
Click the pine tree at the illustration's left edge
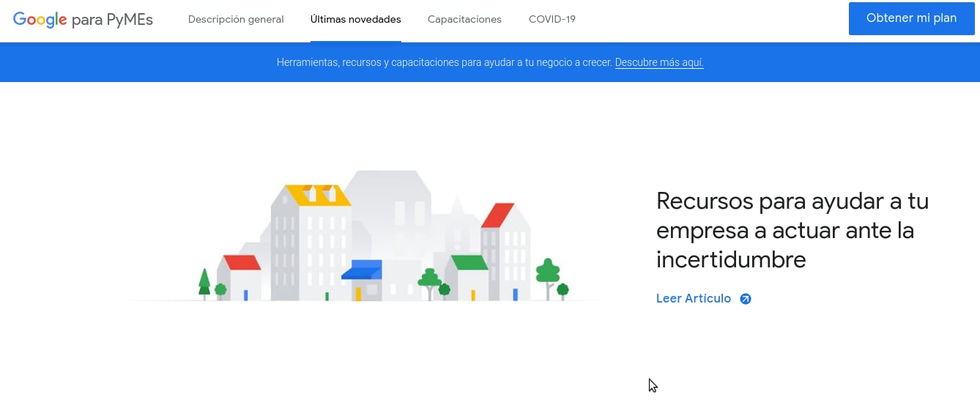[204, 283]
